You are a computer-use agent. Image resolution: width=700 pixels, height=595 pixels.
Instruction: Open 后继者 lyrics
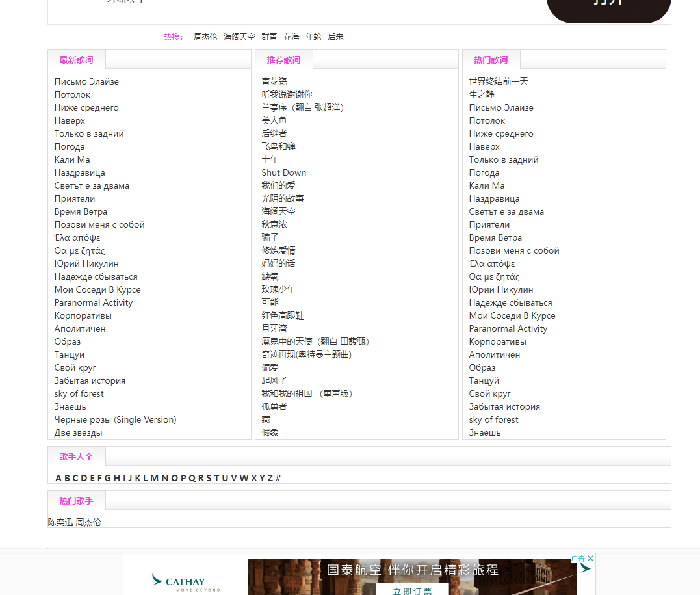click(x=274, y=133)
